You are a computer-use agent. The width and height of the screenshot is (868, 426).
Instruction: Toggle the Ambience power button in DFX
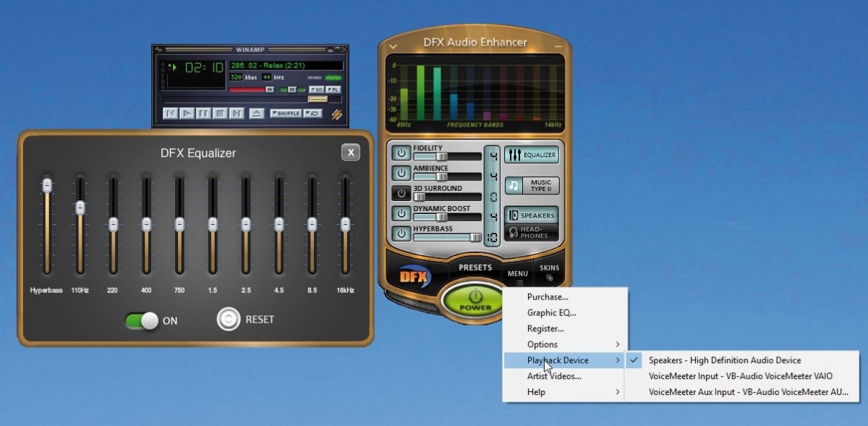(401, 174)
